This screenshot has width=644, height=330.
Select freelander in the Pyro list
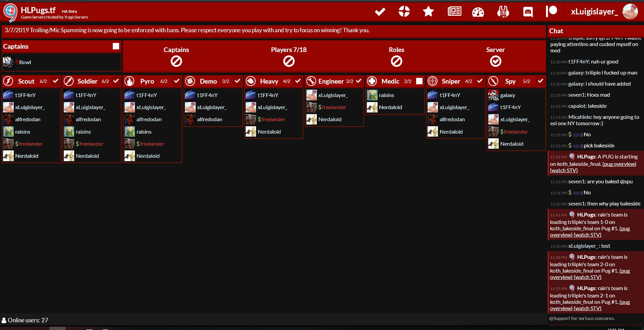tap(152, 144)
